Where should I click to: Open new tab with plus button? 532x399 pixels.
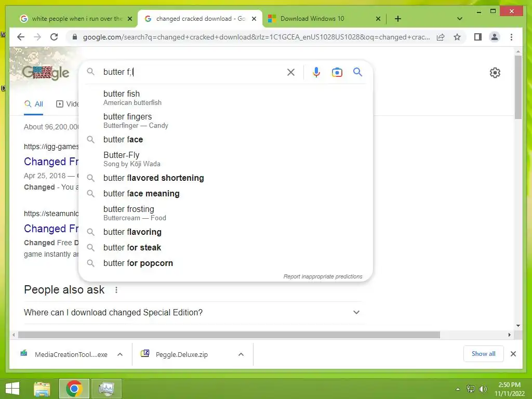(398, 19)
